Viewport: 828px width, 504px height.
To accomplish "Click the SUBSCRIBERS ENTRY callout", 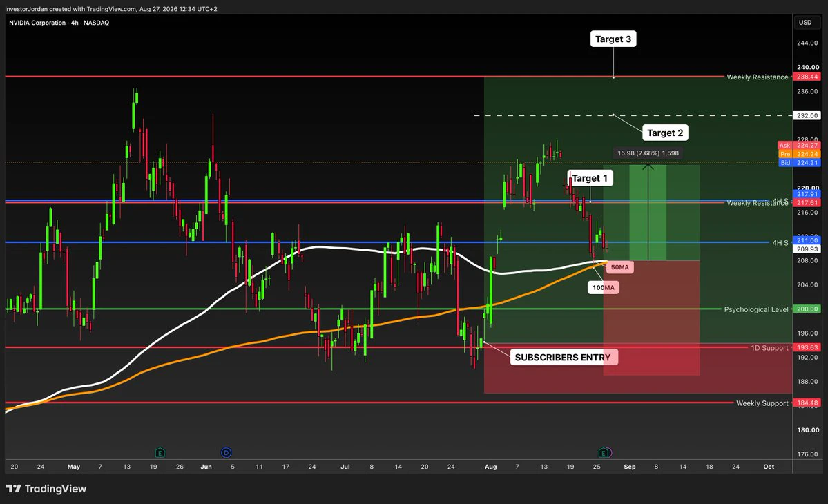I will tap(563, 357).
